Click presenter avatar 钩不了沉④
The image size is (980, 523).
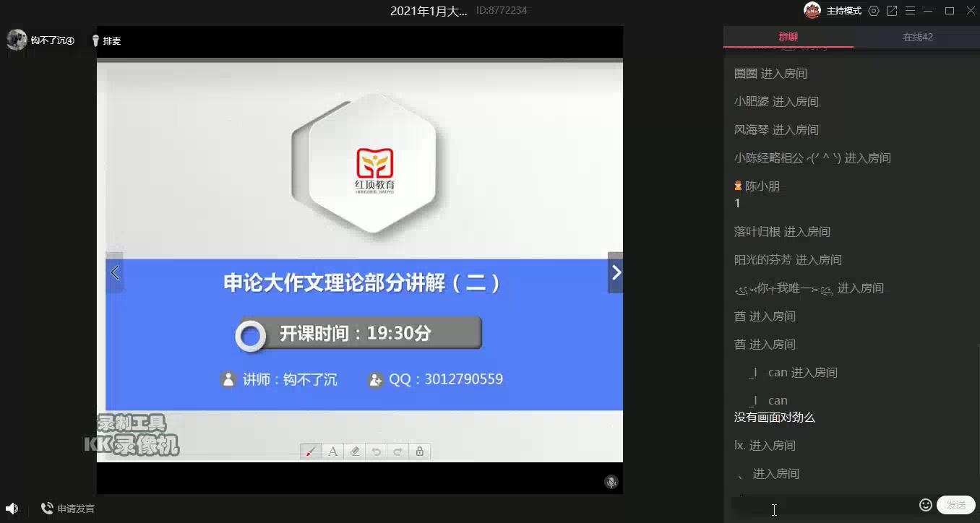coord(17,40)
